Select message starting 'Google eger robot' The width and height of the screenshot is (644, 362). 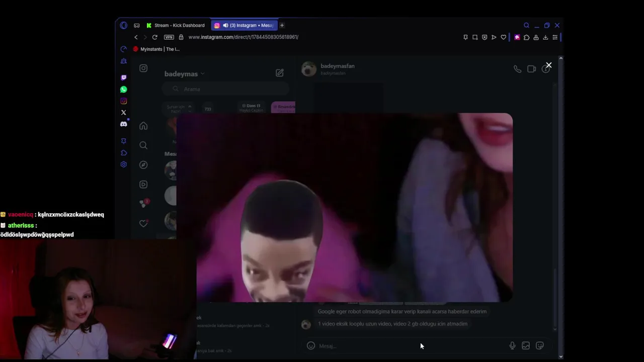402,312
